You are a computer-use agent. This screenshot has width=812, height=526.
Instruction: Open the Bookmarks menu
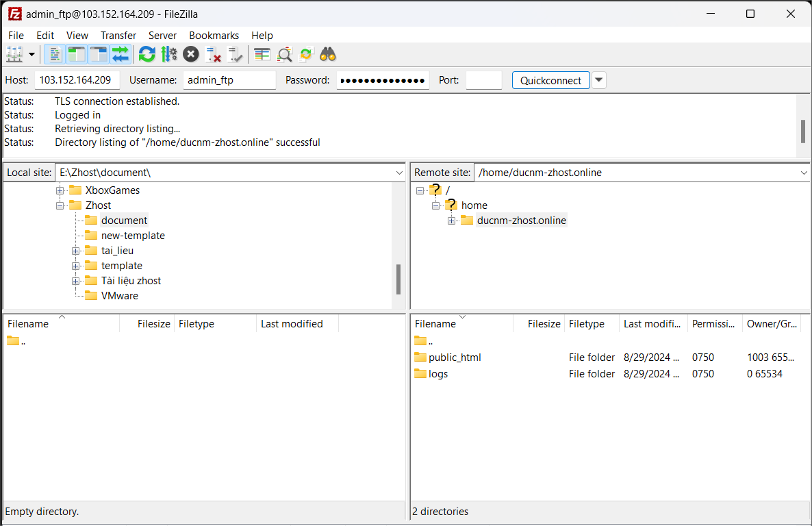coord(214,36)
